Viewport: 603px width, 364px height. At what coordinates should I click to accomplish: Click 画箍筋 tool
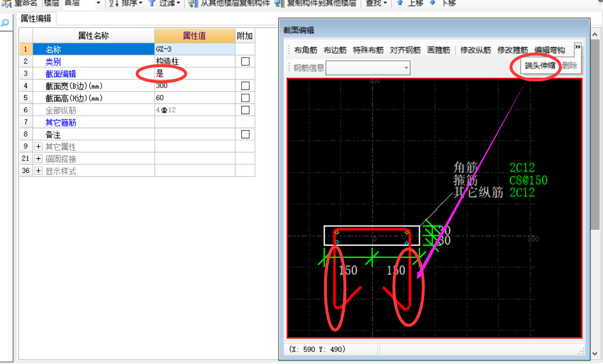coord(439,50)
